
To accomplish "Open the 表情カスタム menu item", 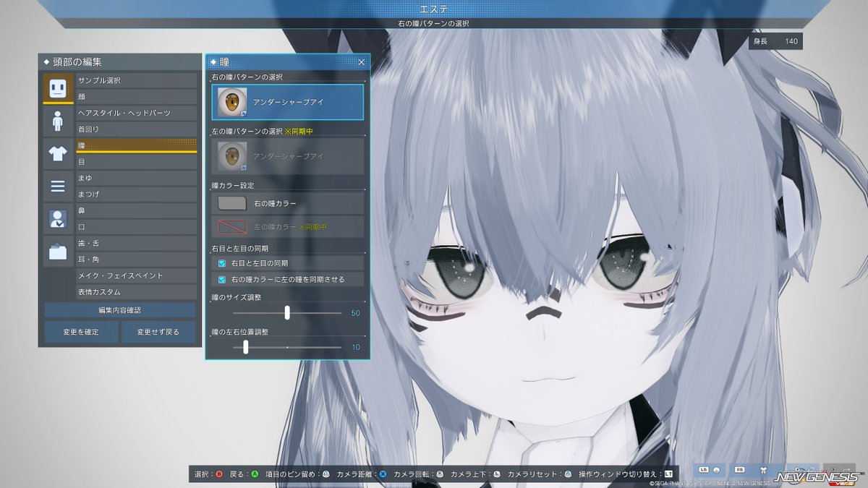I will point(136,292).
